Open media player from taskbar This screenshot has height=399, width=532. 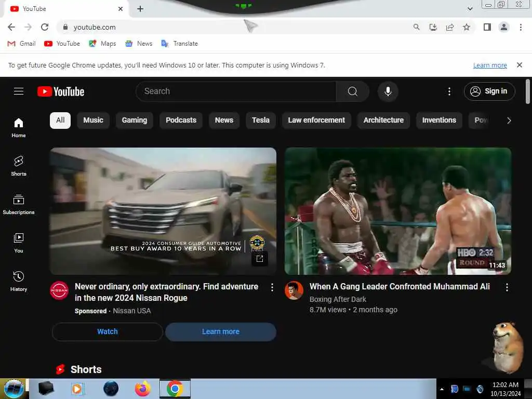point(77,389)
